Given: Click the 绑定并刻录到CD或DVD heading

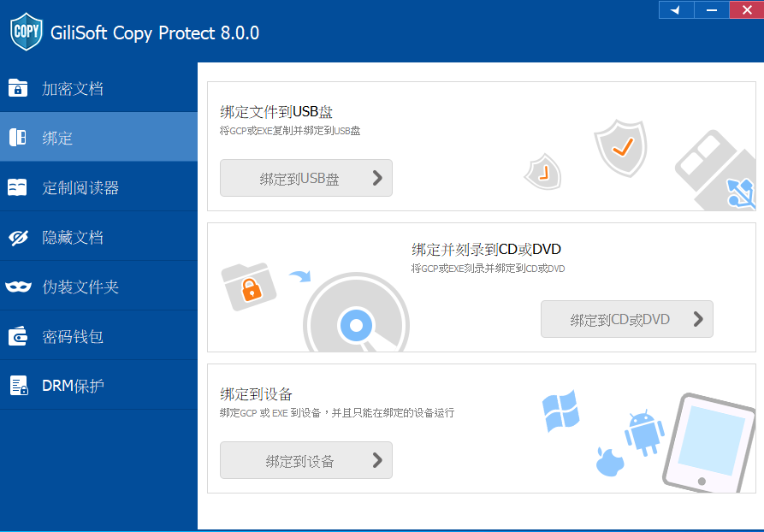Looking at the screenshot, I should pos(486,250).
